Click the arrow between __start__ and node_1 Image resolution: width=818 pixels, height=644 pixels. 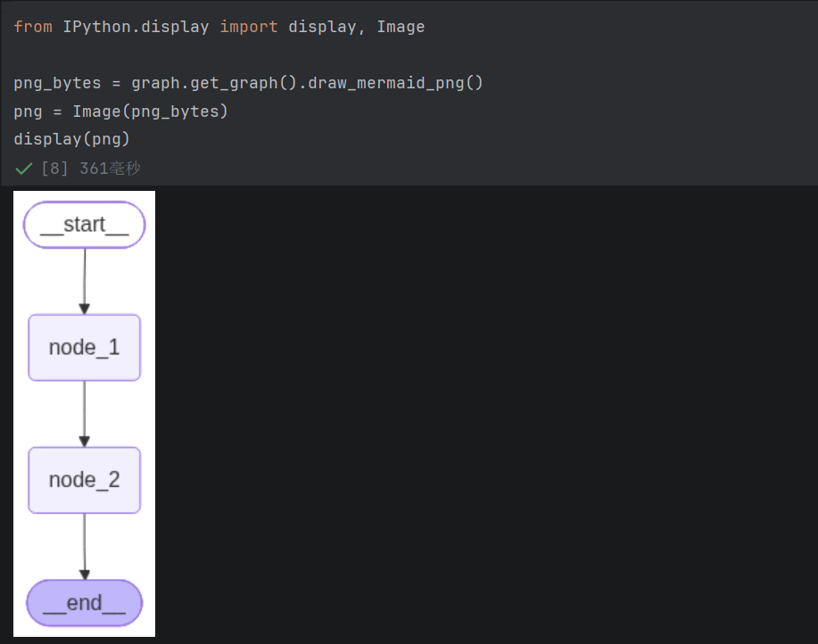click(x=85, y=281)
